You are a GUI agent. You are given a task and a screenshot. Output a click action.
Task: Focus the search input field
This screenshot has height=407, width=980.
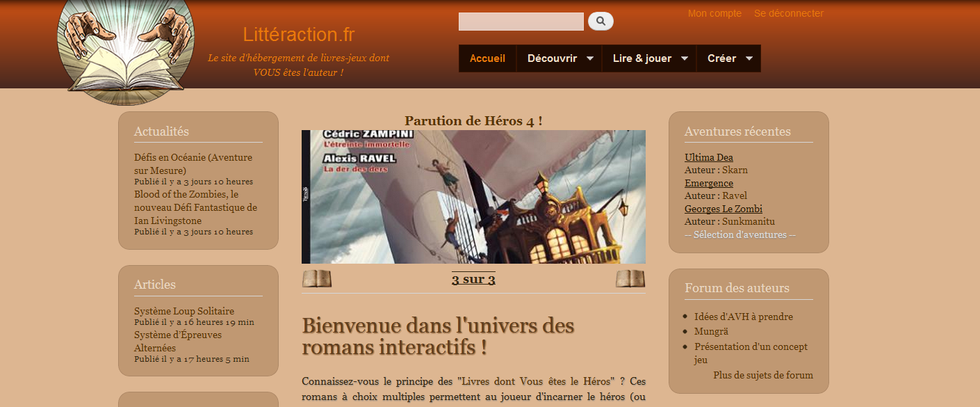521,22
